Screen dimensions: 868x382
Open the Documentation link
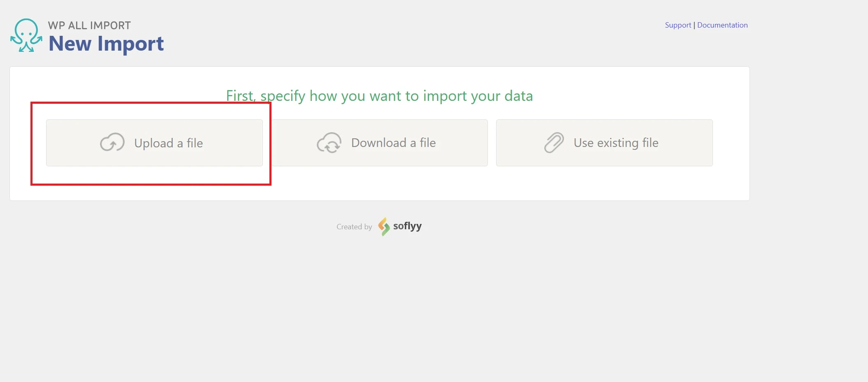point(722,25)
